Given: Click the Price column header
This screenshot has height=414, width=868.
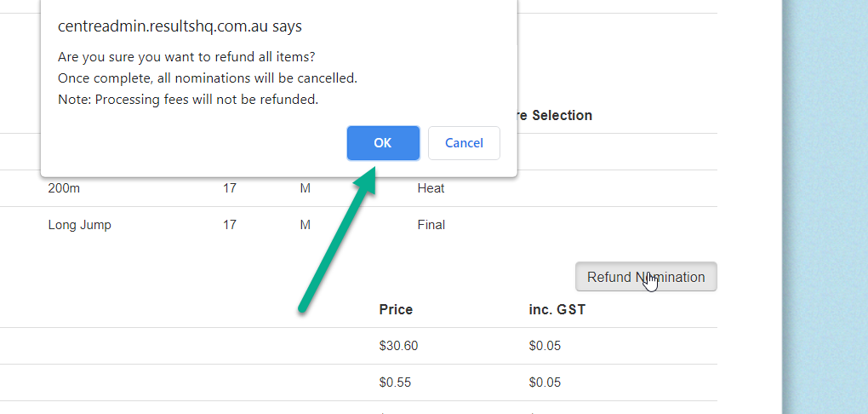Looking at the screenshot, I should tap(396, 309).
